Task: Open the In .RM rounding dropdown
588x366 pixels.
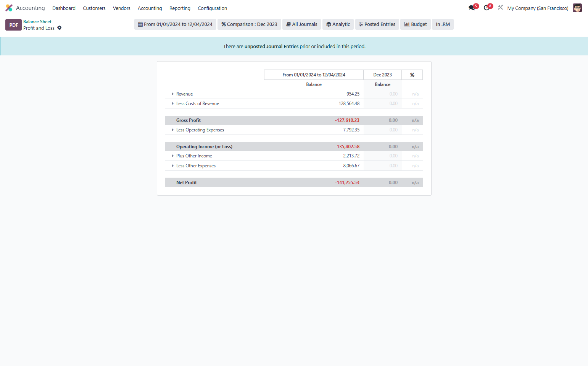Action: pos(443,24)
